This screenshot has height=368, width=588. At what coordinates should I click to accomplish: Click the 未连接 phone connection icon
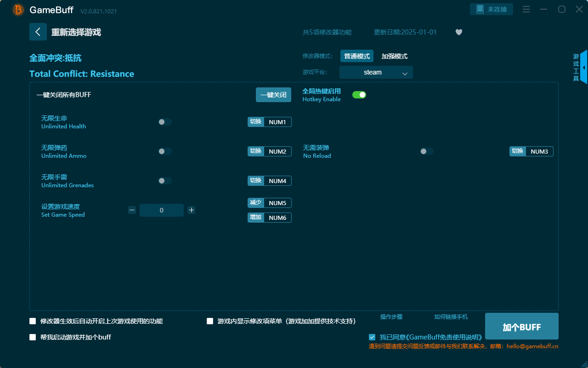point(491,9)
